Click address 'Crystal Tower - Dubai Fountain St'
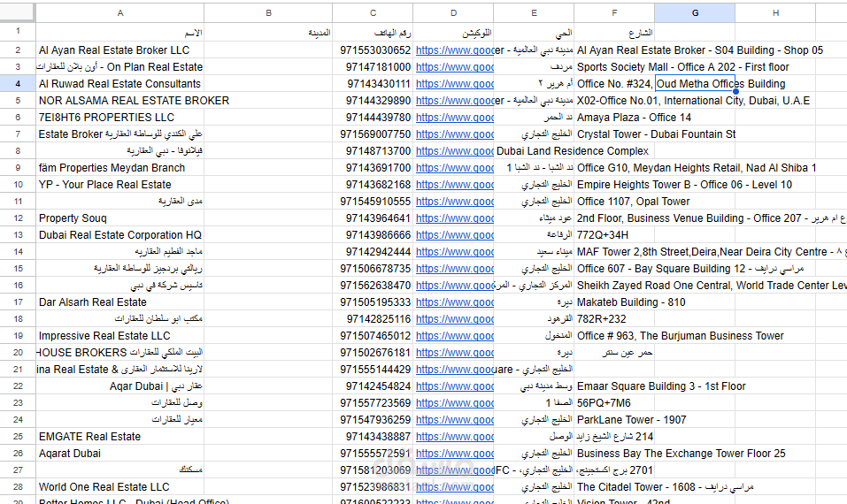847x504 pixels. (x=657, y=134)
